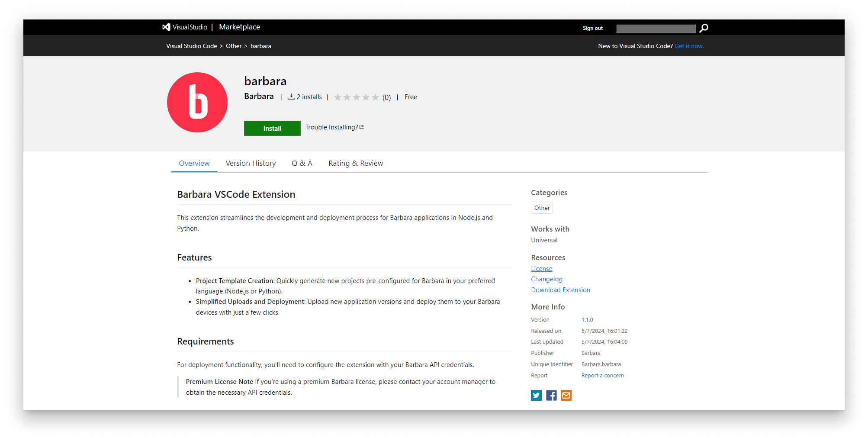Image resolution: width=868 pixels, height=438 pixels.
Task: Switch to the Rating & Review tab
Action: tap(355, 163)
